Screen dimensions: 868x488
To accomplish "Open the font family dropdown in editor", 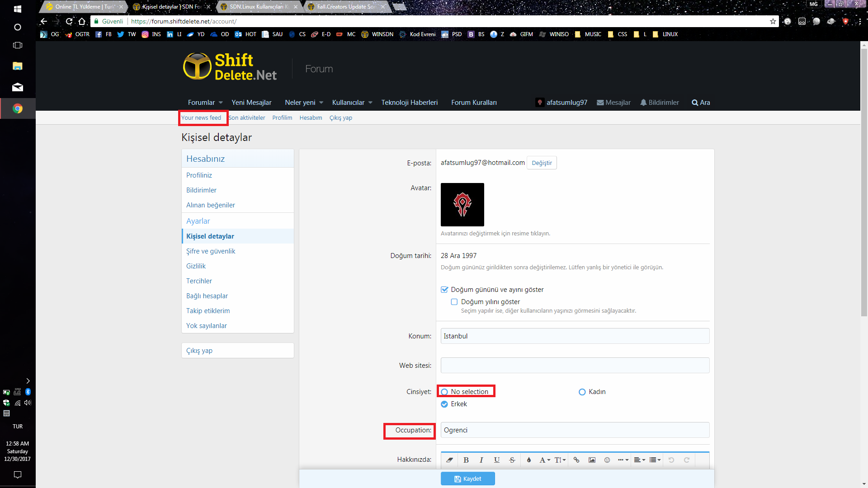I will click(545, 460).
